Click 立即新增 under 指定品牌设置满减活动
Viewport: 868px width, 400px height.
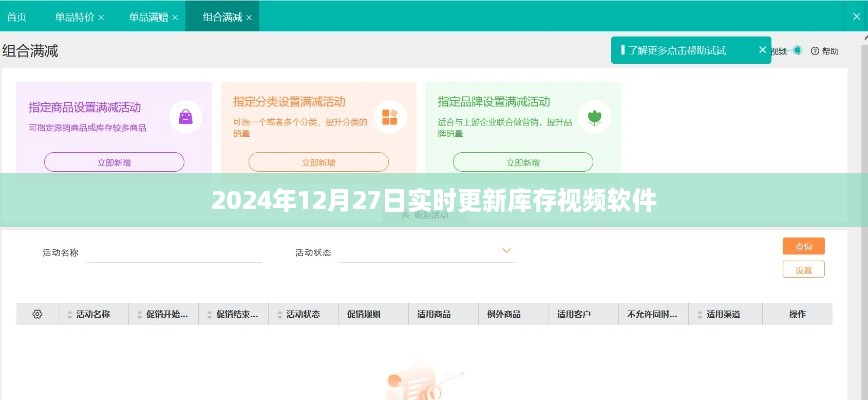(523, 162)
